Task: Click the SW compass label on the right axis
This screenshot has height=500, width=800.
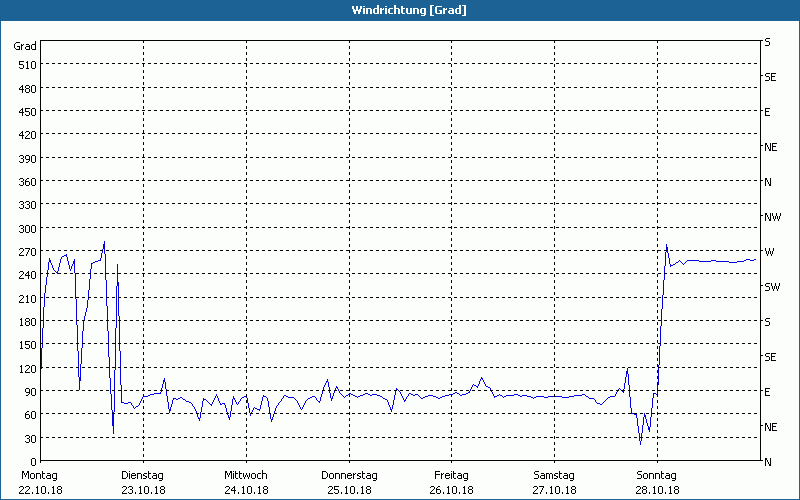Action: (771, 287)
